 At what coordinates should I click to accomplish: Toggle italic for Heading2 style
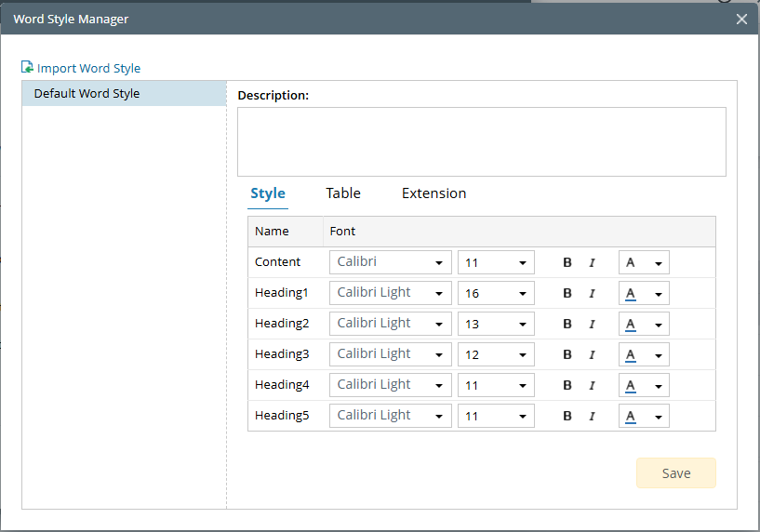tap(592, 324)
